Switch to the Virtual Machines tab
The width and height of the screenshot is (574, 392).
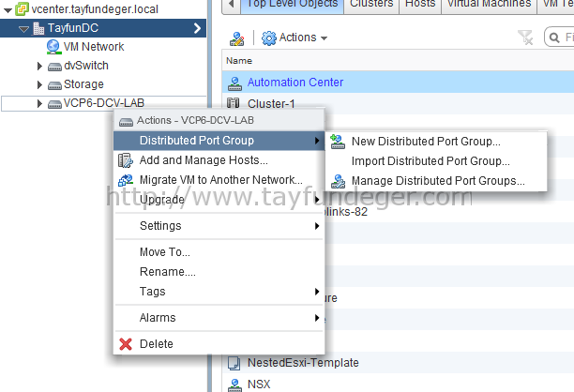point(489,5)
